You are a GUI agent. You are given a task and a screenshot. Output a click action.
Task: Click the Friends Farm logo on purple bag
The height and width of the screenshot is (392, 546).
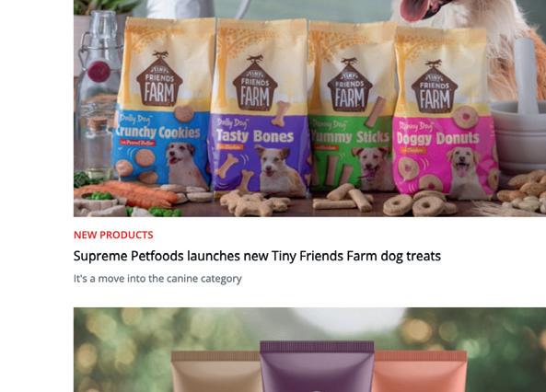(255, 86)
